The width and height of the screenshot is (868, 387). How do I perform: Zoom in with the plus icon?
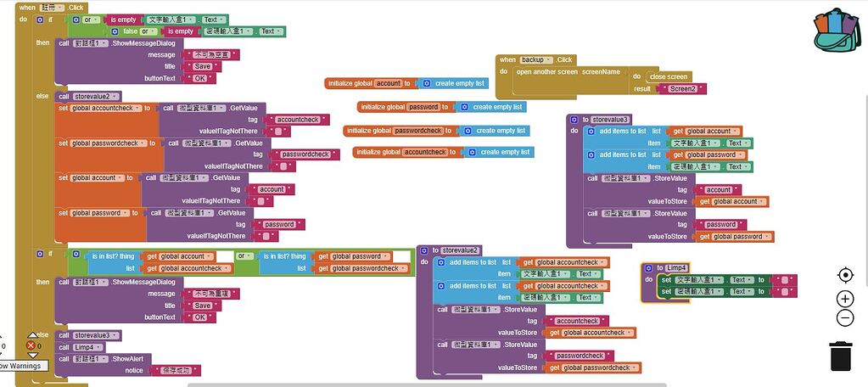point(845,299)
